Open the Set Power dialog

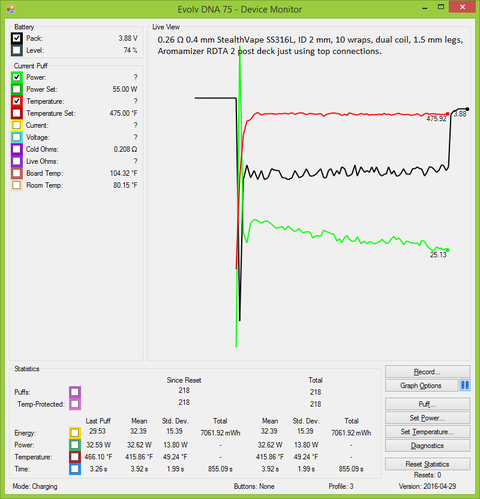pyautogui.click(x=427, y=418)
